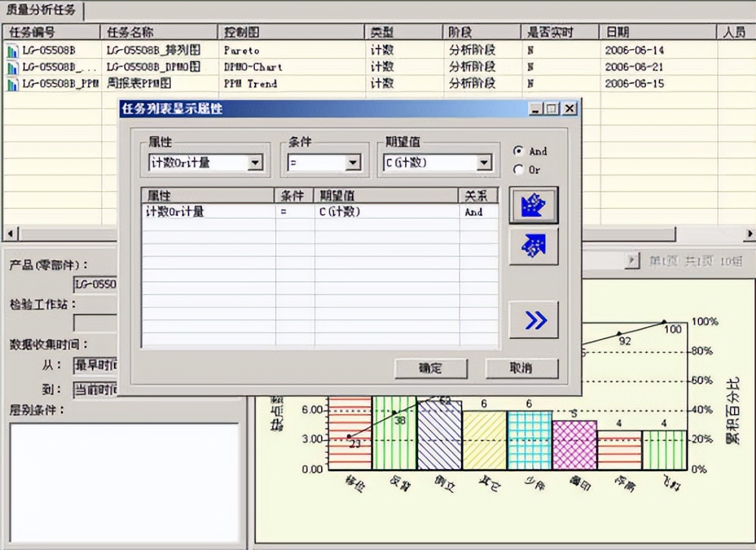Expand the 条件 dropdown showing equals sign

353,163
